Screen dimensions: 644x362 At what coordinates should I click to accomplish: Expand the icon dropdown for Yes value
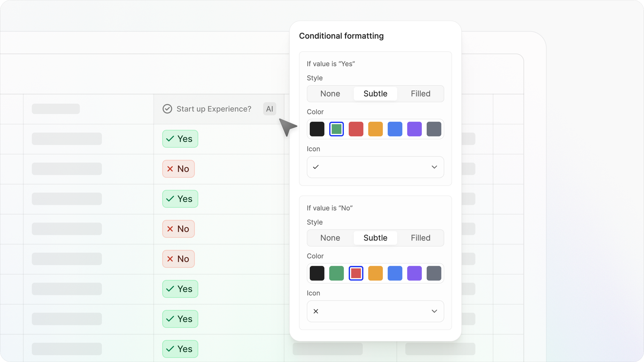pos(434,167)
